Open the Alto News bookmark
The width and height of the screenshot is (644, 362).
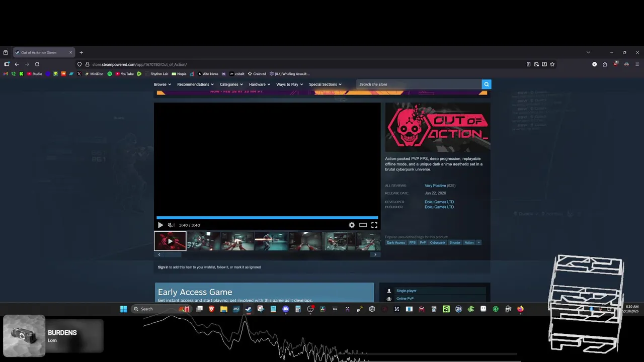208,74
